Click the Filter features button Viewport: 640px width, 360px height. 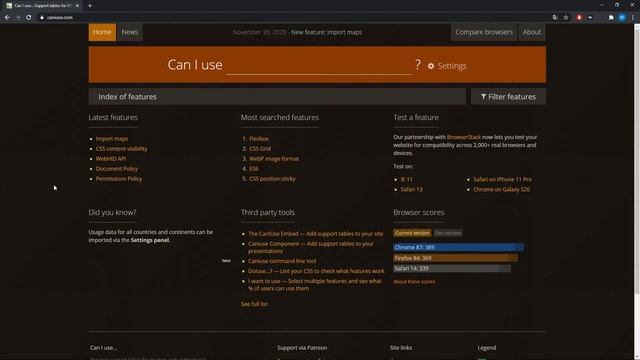(508, 97)
